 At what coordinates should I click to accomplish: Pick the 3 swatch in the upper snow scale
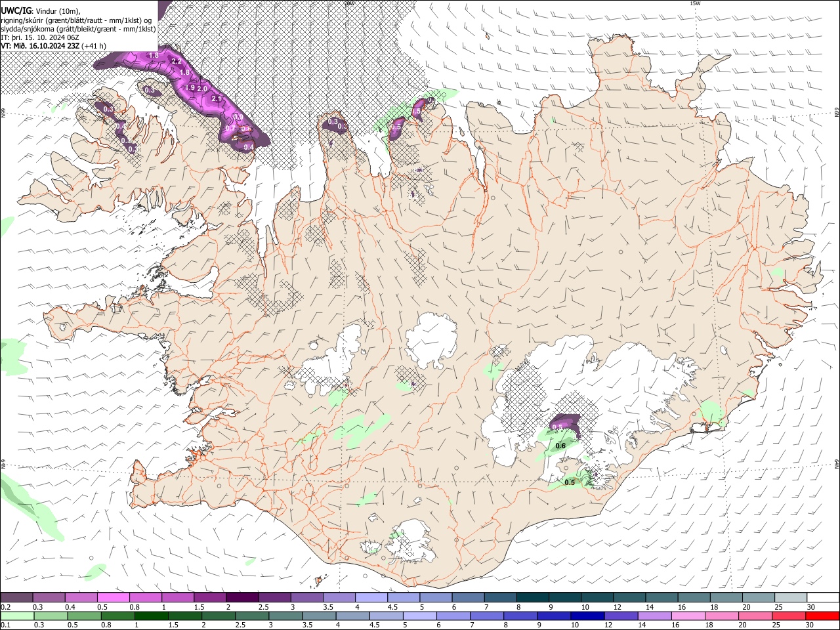[306, 597]
